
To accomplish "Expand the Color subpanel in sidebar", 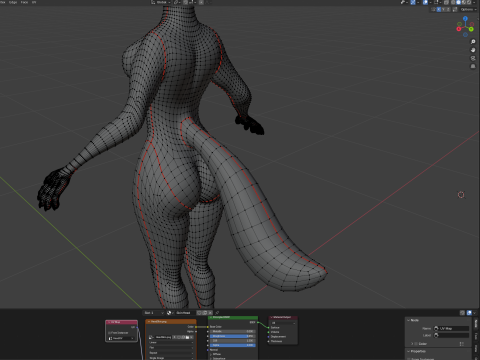I will point(412,344).
